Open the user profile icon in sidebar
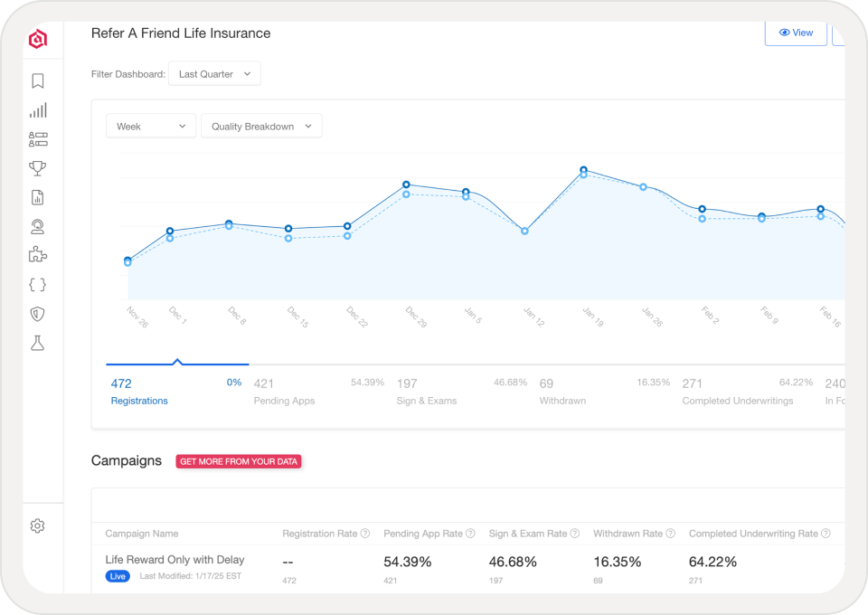The width and height of the screenshot is (868, 615). pyautogui.click(x=38, y=226)
